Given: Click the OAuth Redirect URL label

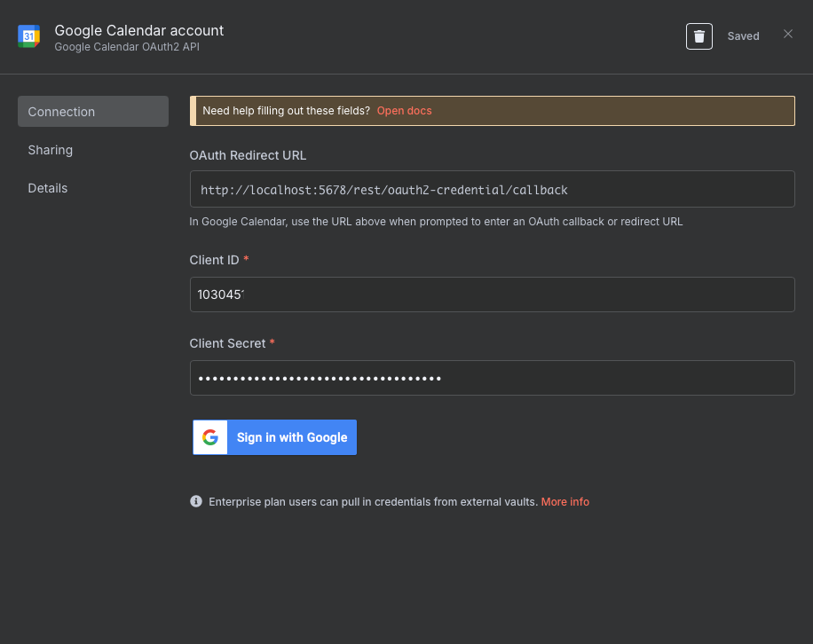Looking at the screenshot, I should [248, 155].
